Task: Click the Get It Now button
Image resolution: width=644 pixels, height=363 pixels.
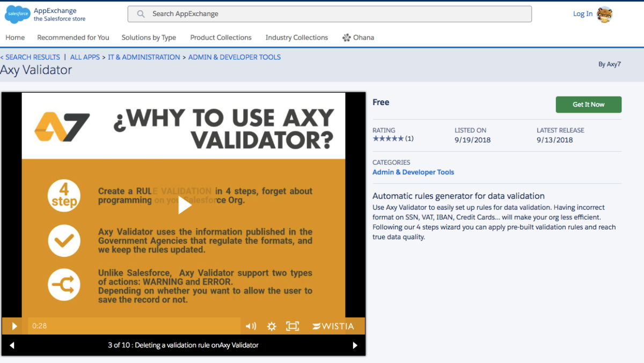Action: pos(589,105)
